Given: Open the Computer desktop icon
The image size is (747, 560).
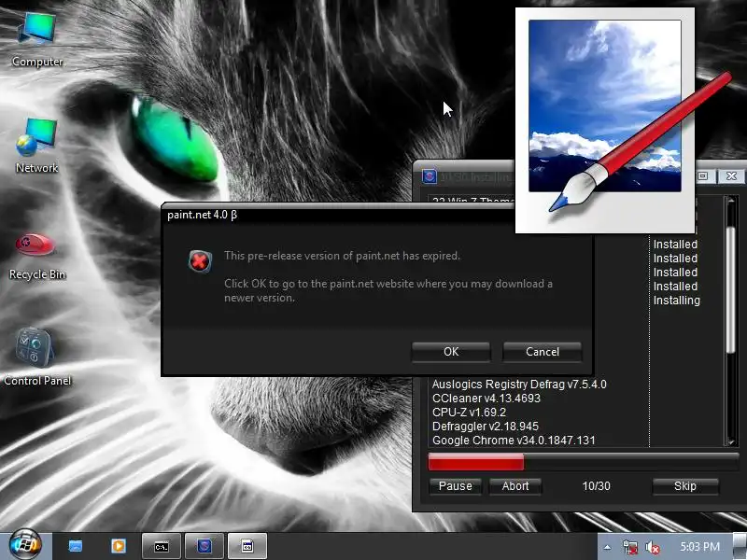Looking at the screenshot, I should click(x=37, y=39).
